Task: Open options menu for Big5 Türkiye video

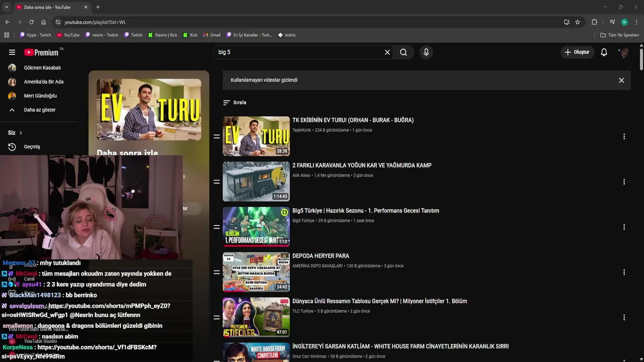Action: pos(624,227)
